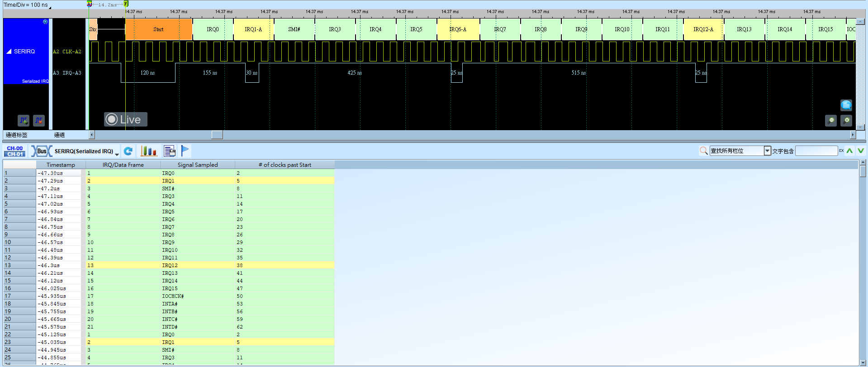Select the IRQ12-A highlighted waveform segment
Screen dimensions: 868x367
pos(703,29)
